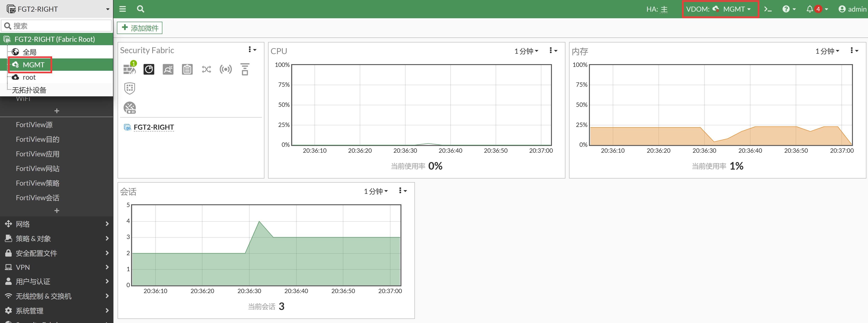Click the crossed-arrows switch icon
This screenshot has height=323, width=868.
pos(206,69)
